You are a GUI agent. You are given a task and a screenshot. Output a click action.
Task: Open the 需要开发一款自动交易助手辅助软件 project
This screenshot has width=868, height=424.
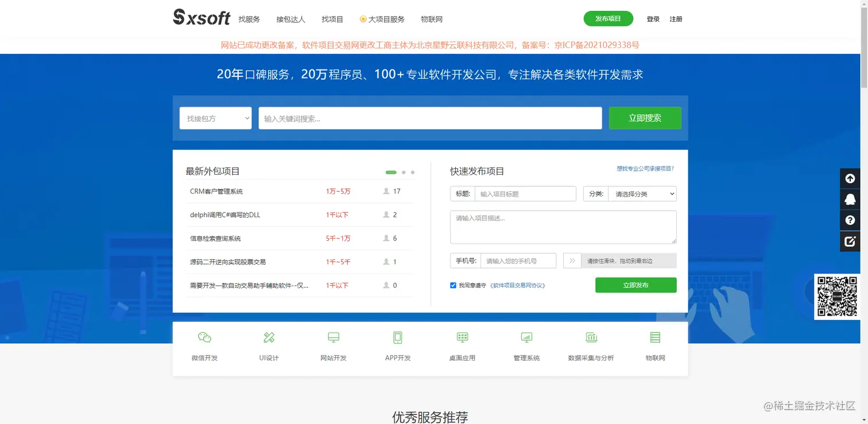pyautogui.click(x=249, y=286)
